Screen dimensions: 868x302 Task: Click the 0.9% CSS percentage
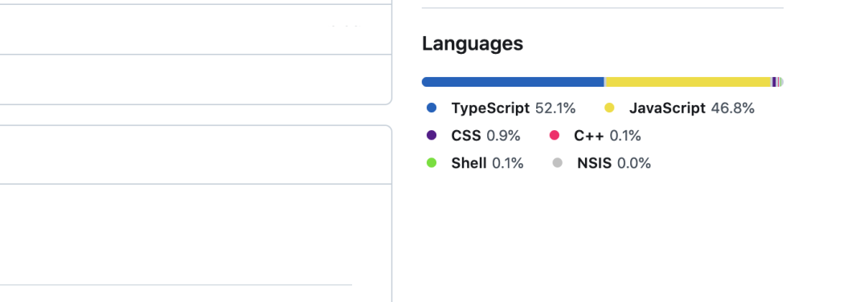click(504, 136)
